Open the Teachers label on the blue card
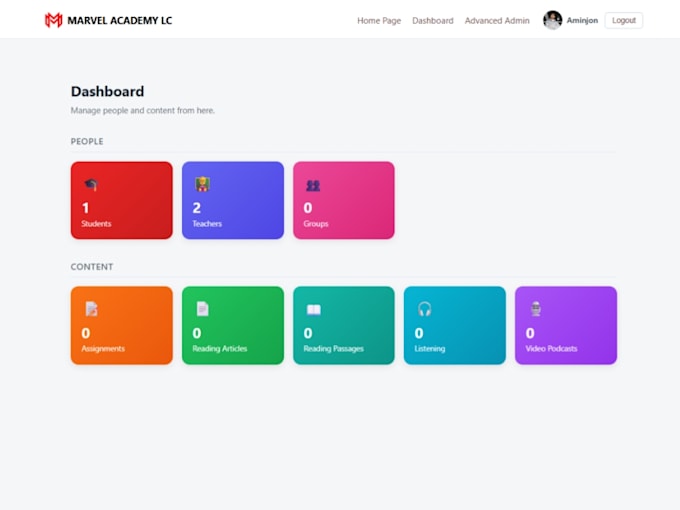The width and height of the screenshot is (680, 510). click(x=207, y=224)
